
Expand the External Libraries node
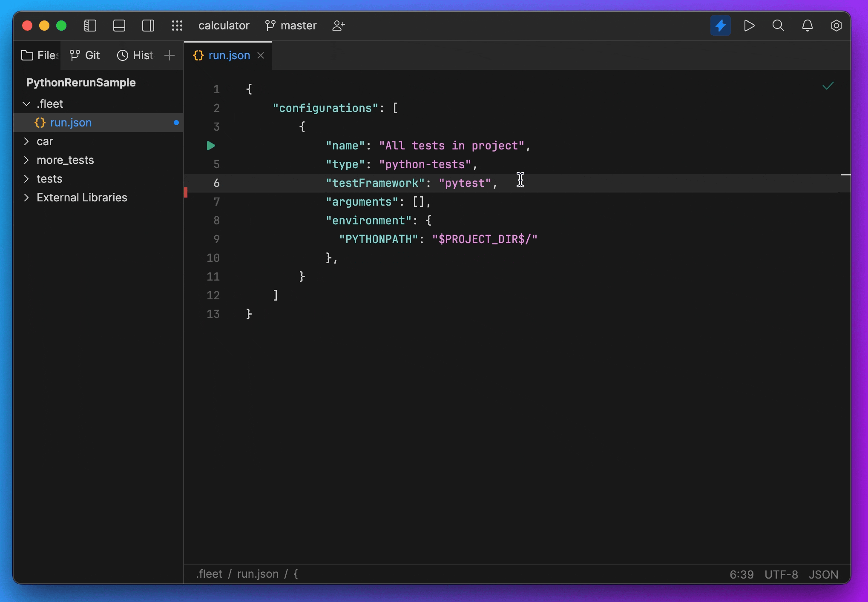click(x=26, y=198)
